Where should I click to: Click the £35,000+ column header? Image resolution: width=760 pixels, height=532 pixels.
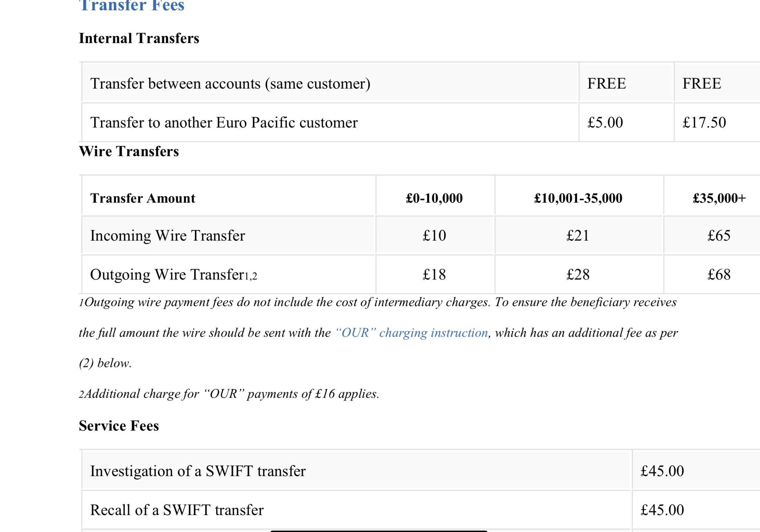click(719, 198)
